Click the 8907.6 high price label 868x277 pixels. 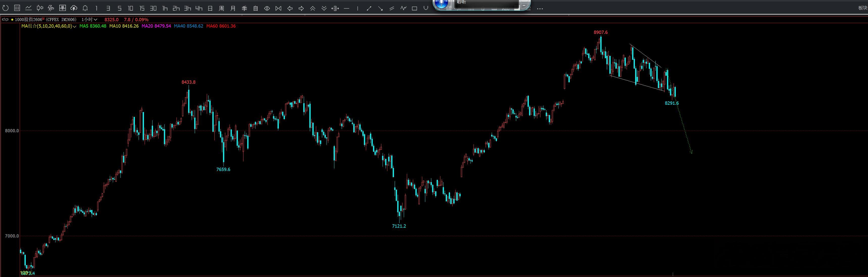coord(601,32)
